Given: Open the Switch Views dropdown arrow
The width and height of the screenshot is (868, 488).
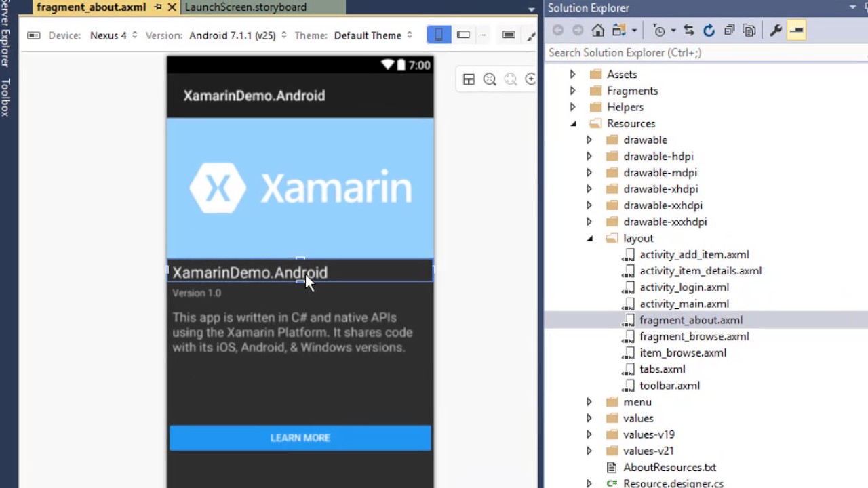Looking at the screenshot, I should click(634, 30).
